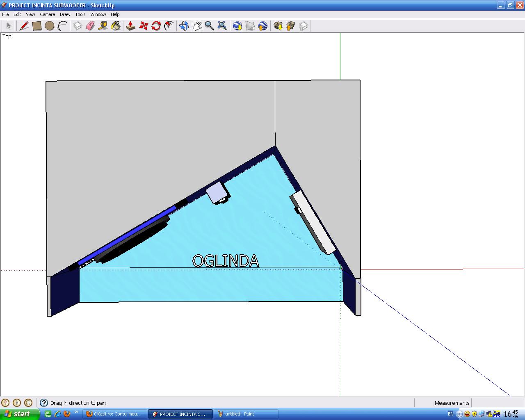Open the Window menu

coord(98,14)
